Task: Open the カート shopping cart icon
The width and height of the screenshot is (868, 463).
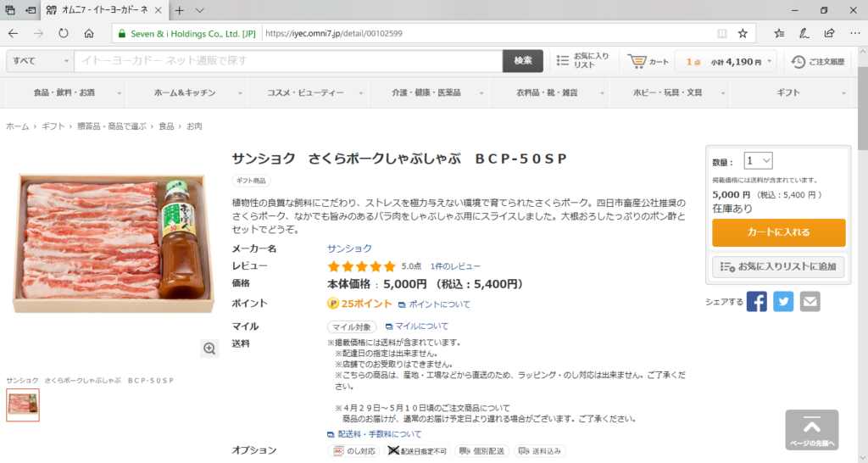Action: click(648, 61)
